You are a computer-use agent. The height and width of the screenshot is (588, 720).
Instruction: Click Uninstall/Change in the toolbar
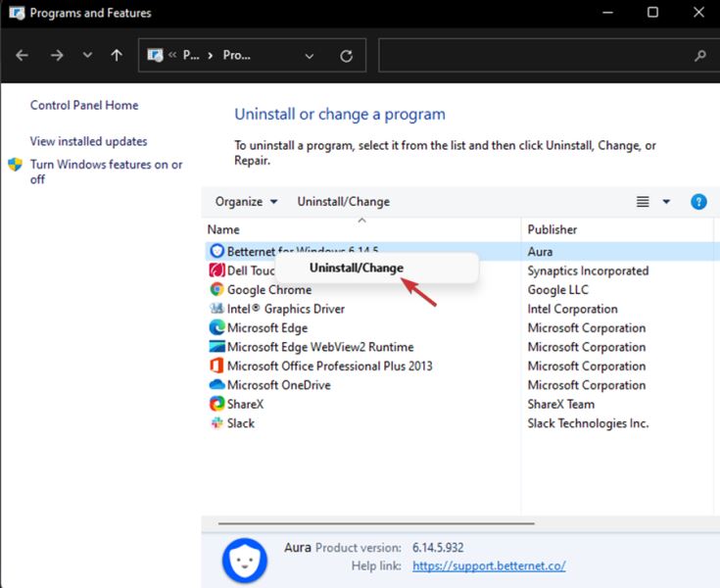pos(343,202)
